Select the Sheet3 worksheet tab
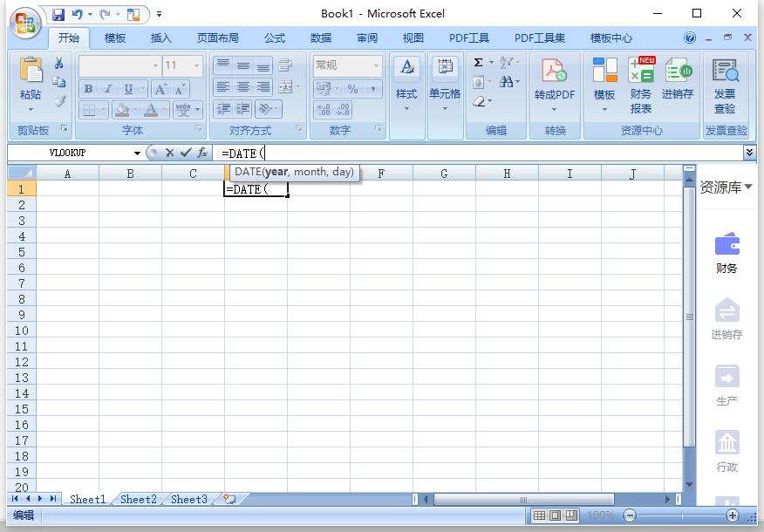The image size is (764, 532). 189,500
